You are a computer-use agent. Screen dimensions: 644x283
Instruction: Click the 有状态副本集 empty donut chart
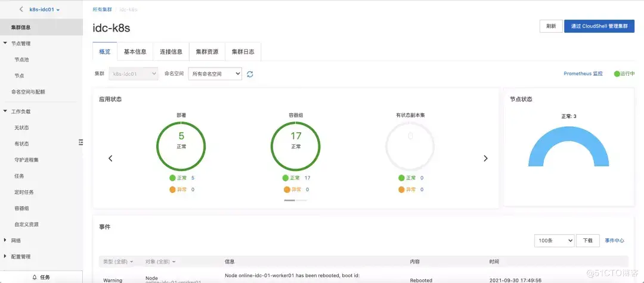[410, 146]
